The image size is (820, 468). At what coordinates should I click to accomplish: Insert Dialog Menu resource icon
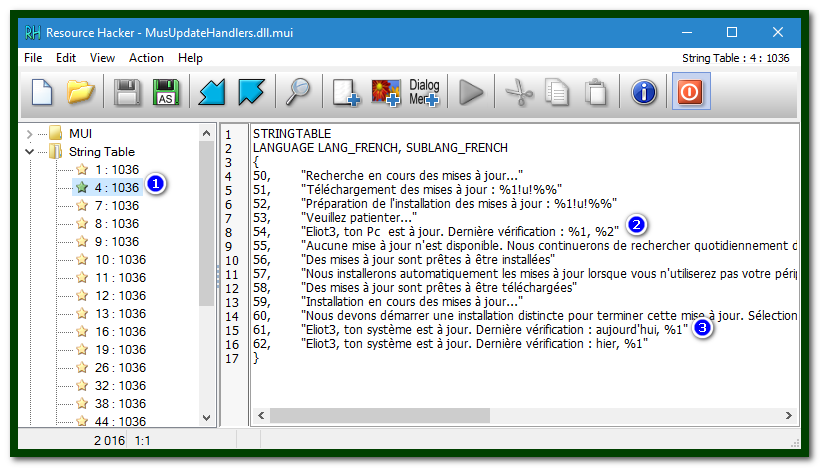(424, 93)
